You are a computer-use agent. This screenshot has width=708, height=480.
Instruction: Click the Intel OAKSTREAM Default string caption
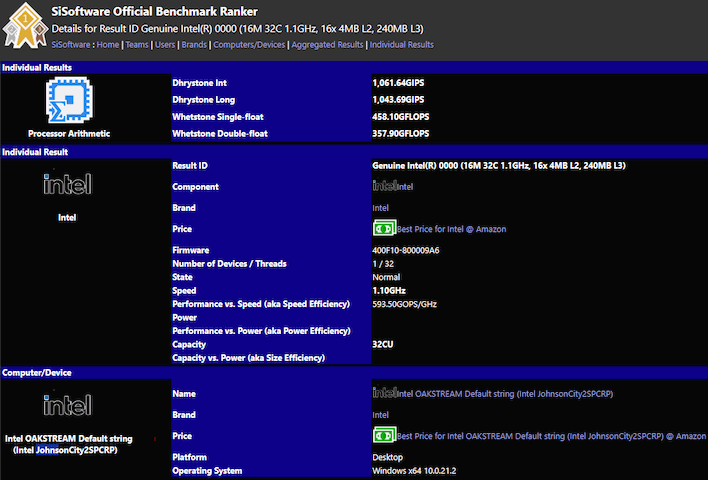[69, 444]
